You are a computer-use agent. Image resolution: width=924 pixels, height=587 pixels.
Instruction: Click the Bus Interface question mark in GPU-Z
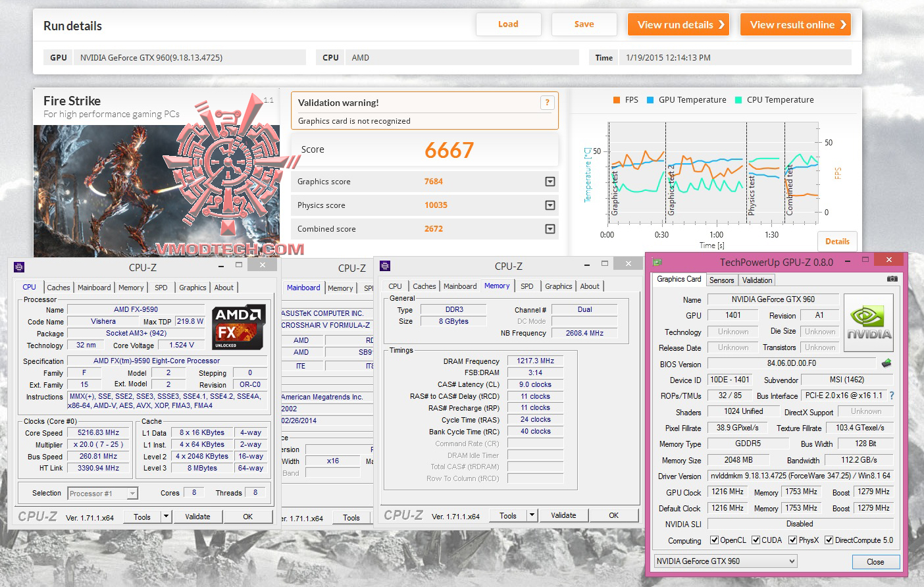[x=892, y=396]
